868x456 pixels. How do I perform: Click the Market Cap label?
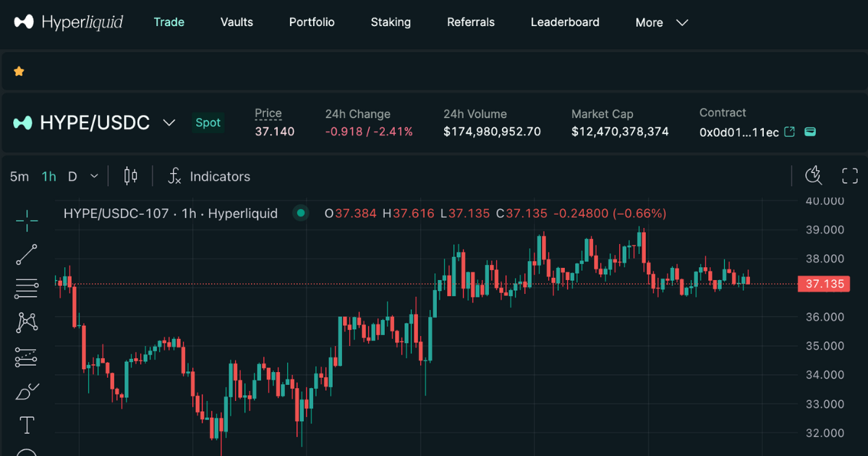(x=603, y=114)
